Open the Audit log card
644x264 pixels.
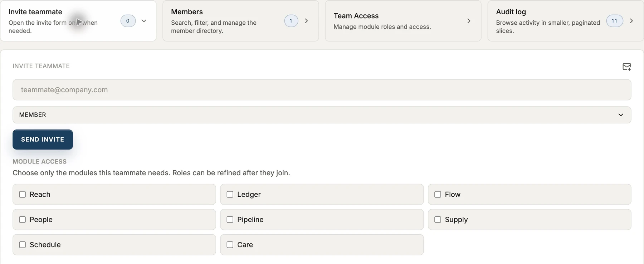pyautogui.click(x=565, y=21)
